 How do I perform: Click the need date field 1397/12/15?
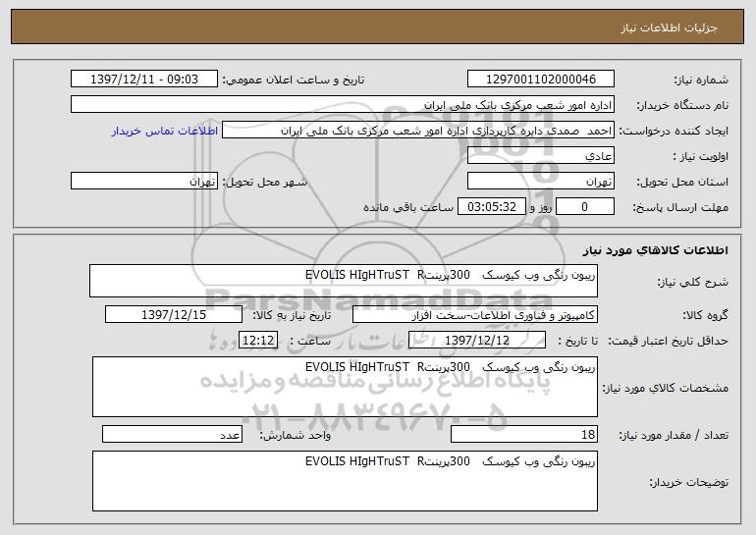pos(174,315)
